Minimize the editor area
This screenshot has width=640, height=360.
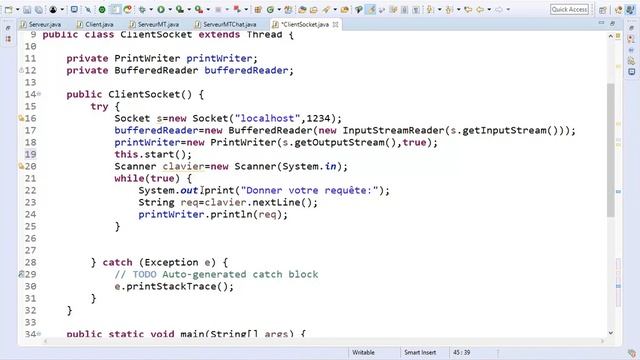tap(601, 23)
